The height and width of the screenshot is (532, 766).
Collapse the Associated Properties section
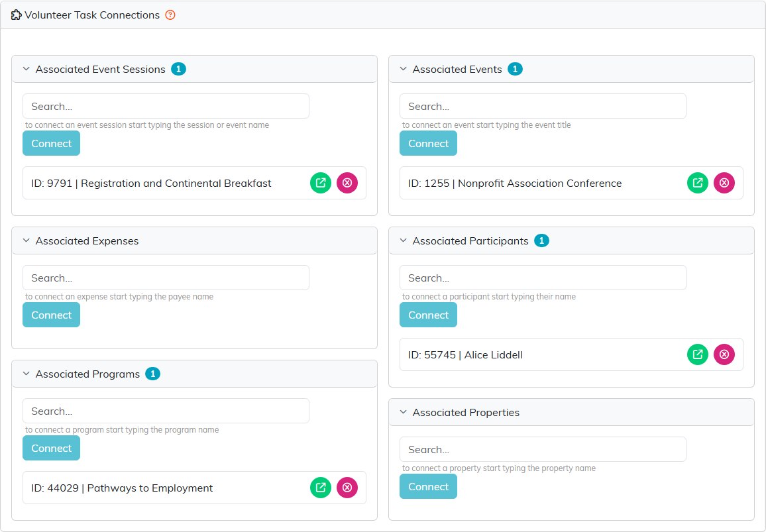coord(404,412)
